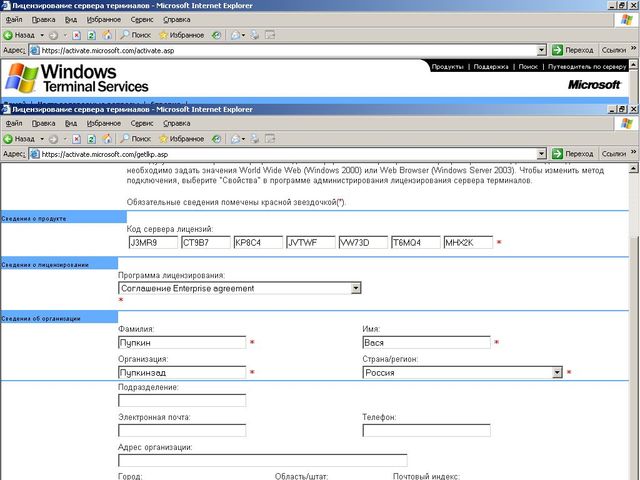
Task: Click Поиск in background window toolbar
Action: [136, 35]
